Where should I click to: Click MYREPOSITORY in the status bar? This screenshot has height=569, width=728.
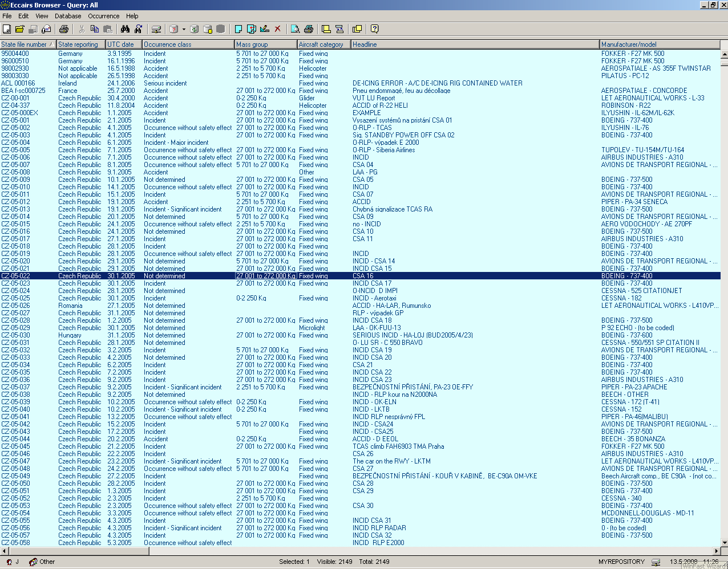(621, 562)
